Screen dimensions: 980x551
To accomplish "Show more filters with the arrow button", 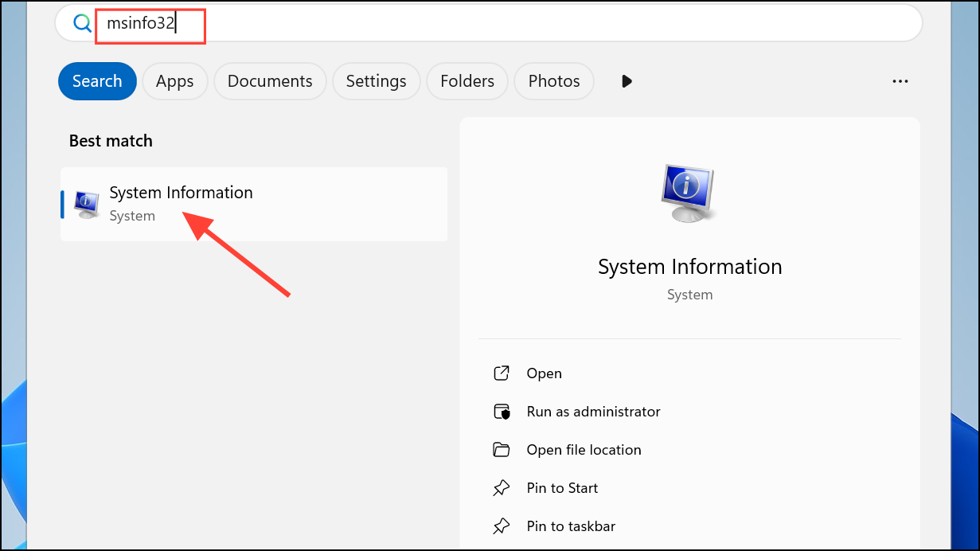I will click(627, 81).
